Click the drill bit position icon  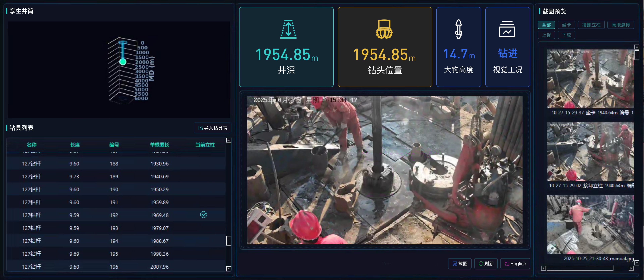384,29
